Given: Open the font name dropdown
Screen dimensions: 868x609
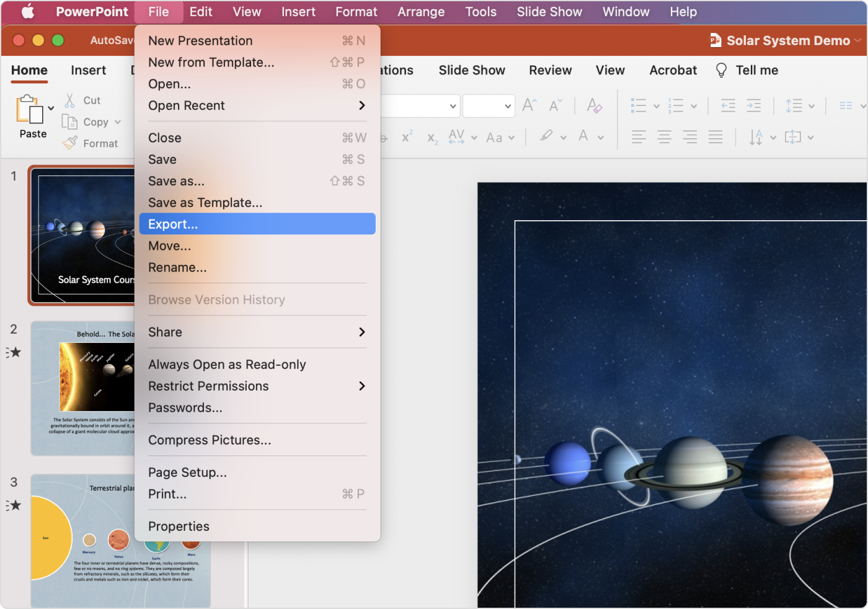Looking at the screenshot, I should pos(453,106).
